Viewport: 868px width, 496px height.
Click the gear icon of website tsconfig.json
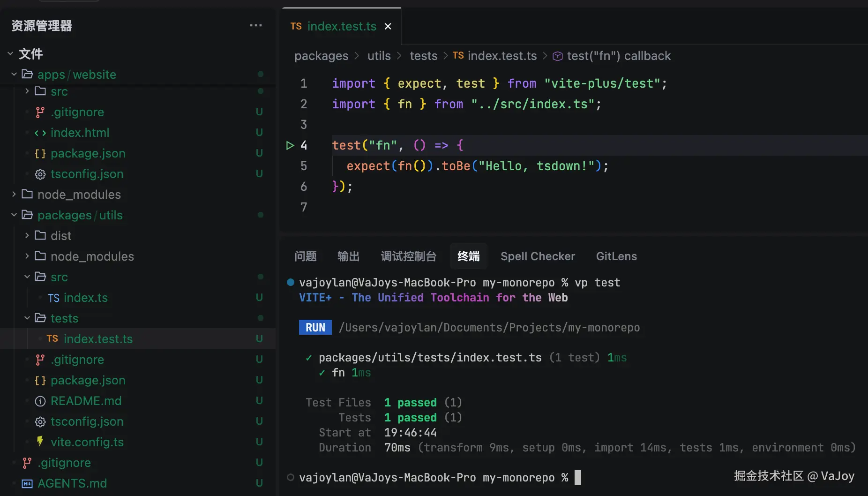[x=40, y=174]
